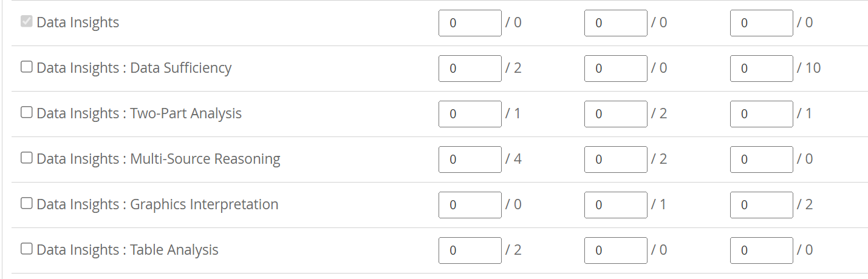Click the Table Analysis input labeled / 2
Viewport: 868px width, 279px height.
point(470,250)
